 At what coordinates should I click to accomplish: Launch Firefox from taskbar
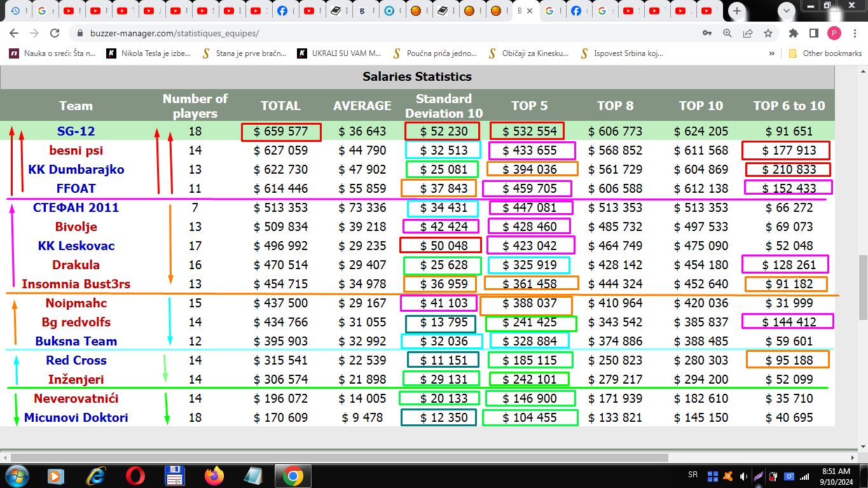coord(214,475)
